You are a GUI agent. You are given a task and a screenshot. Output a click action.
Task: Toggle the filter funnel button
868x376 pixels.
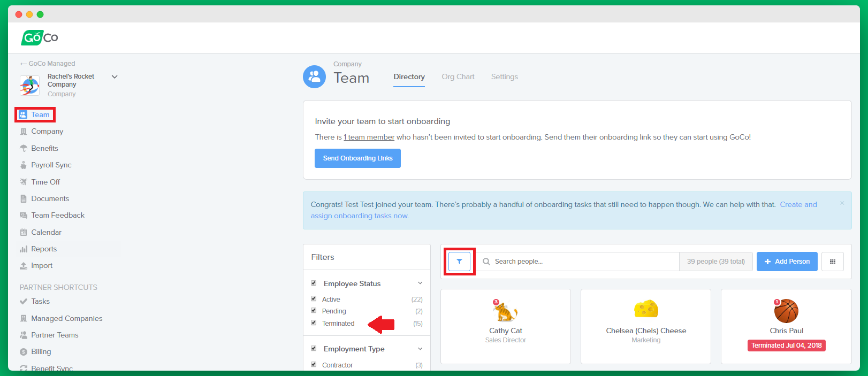click(x=459, y=262)
